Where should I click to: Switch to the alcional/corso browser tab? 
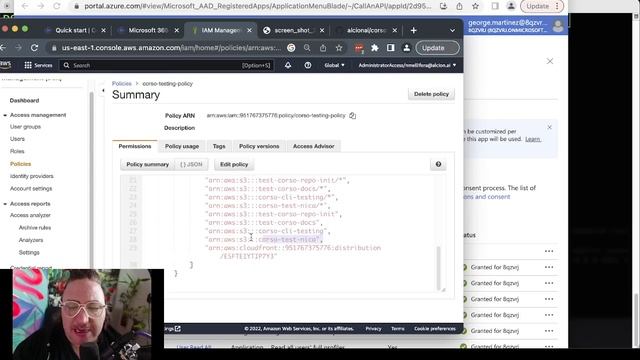[x=366, y=30]
